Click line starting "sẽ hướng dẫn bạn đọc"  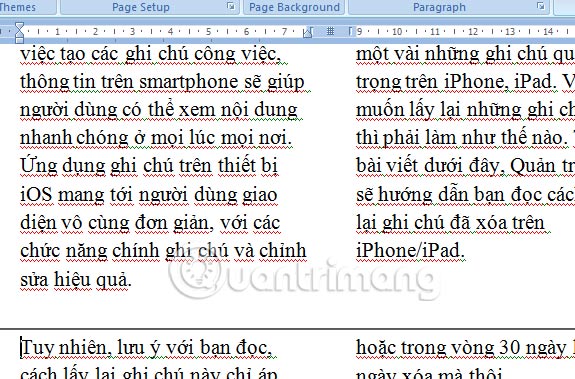tap(465, 195)
